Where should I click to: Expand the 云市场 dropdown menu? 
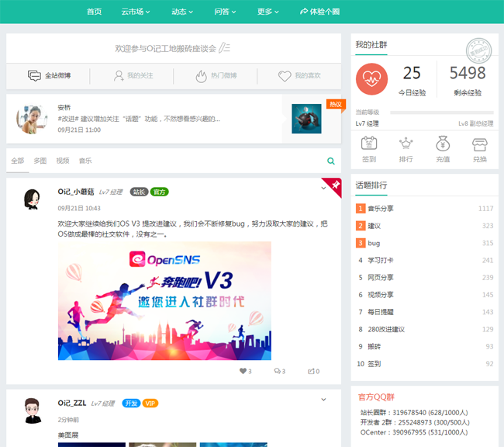point(136,12)
